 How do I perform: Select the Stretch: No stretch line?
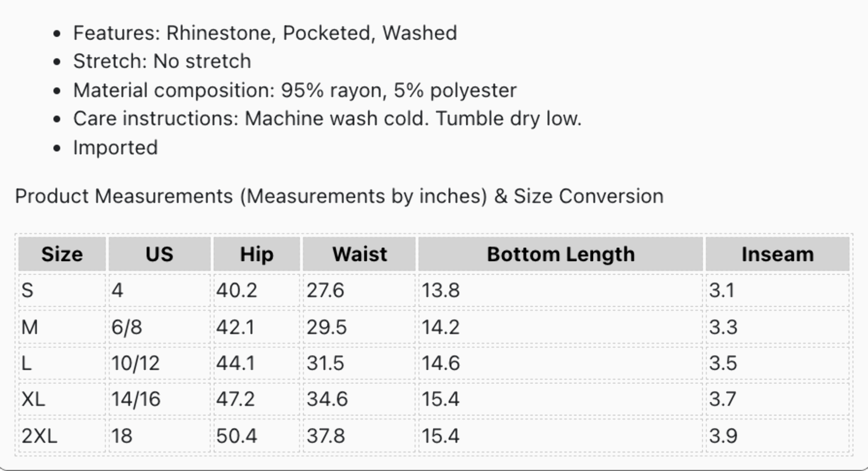(162, 61)
